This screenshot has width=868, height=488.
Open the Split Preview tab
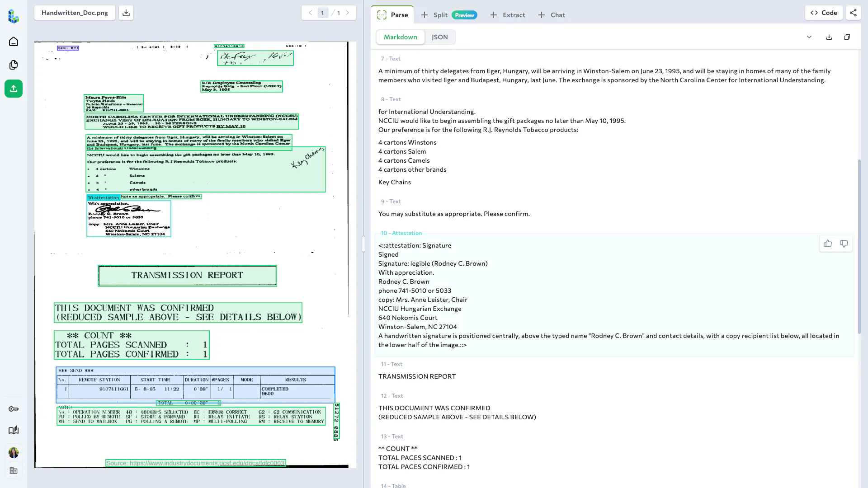tap(449, 15)
